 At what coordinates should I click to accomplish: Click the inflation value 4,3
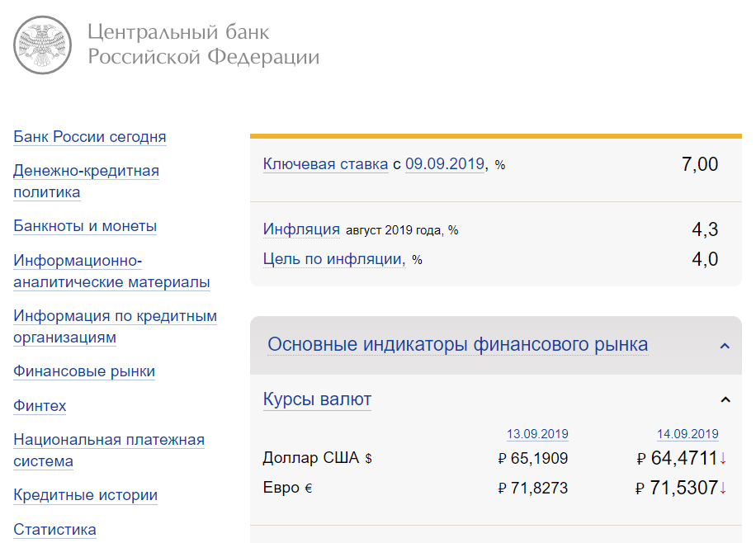(705, 229)
